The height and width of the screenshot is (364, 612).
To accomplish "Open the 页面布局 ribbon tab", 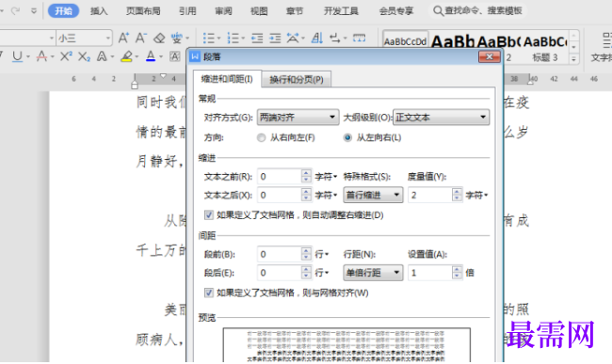I will tap(143, 11).
